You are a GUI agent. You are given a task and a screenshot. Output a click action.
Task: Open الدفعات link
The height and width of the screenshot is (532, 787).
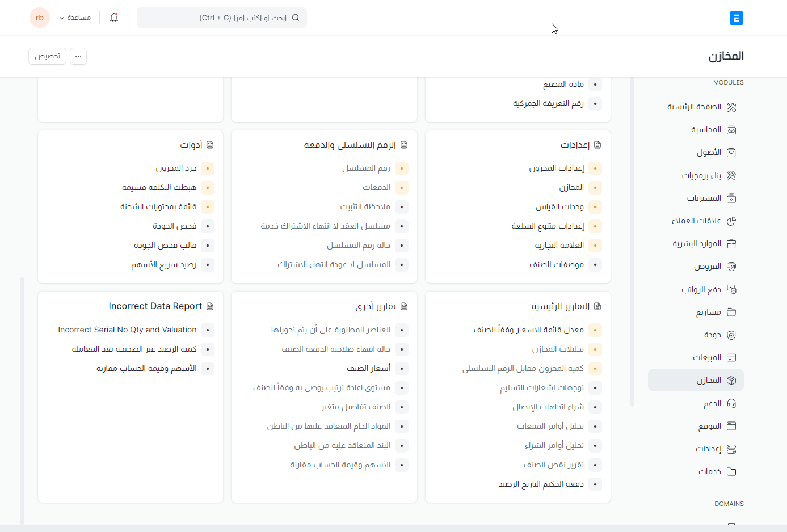click(377, 187)
